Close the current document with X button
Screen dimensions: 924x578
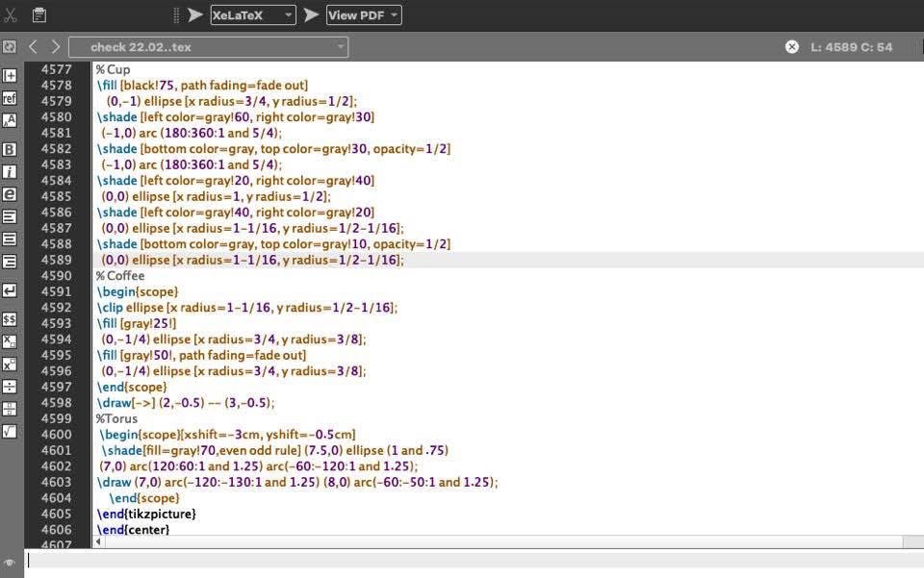tap(792, 47)
